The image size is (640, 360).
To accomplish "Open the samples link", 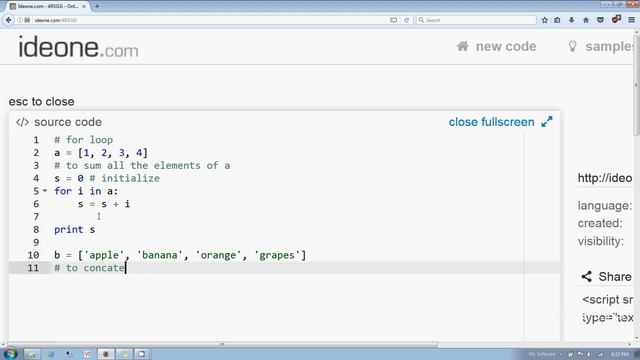I will (609, 47).
